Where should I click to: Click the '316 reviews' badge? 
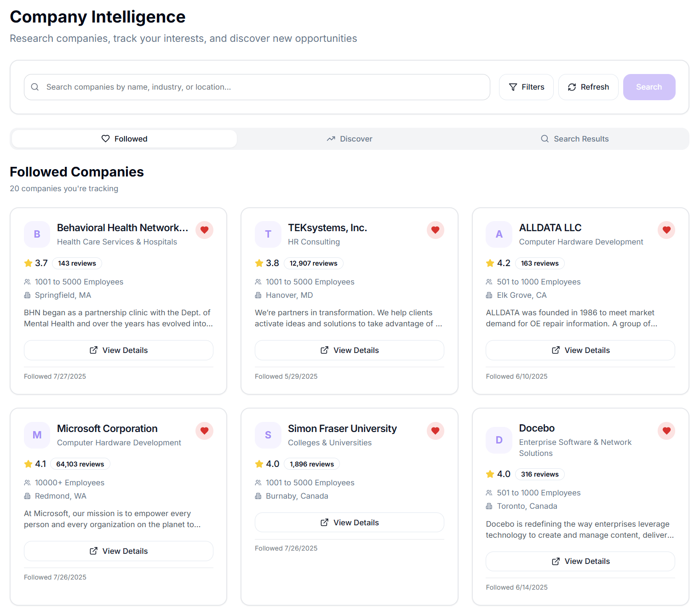(x=540, y=474)
